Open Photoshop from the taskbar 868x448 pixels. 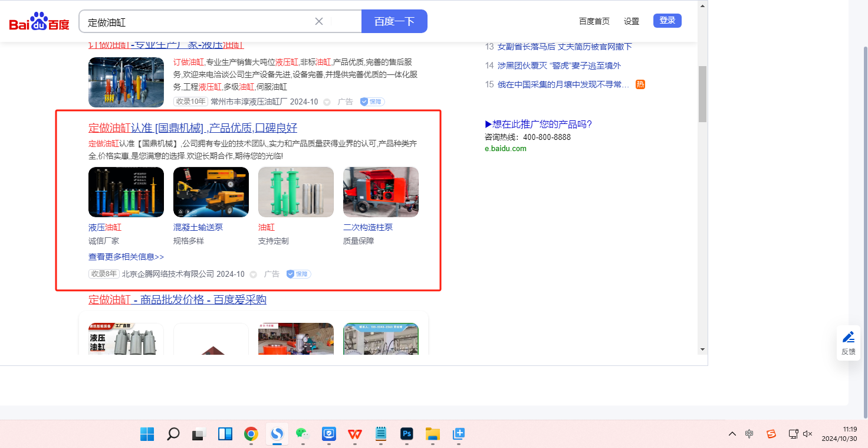407,434
